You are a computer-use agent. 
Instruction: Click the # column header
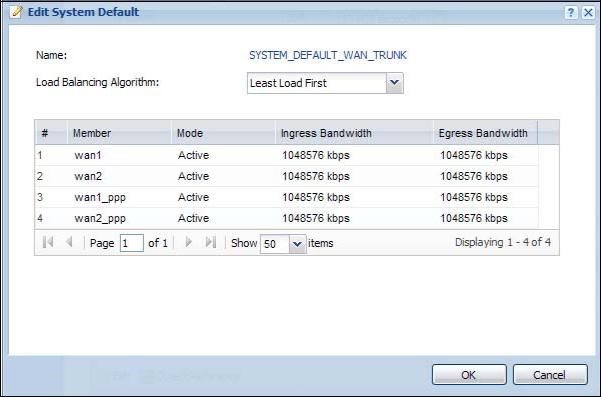pos(51,133)
